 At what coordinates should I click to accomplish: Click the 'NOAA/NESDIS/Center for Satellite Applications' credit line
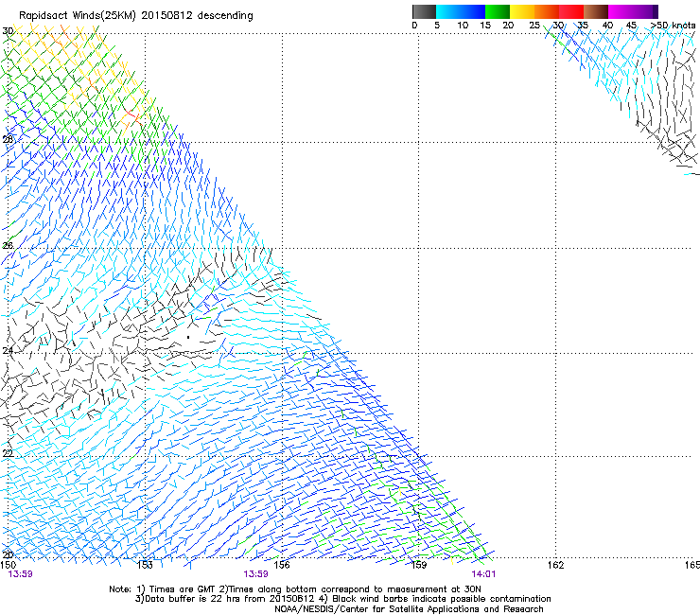point(409,609)
